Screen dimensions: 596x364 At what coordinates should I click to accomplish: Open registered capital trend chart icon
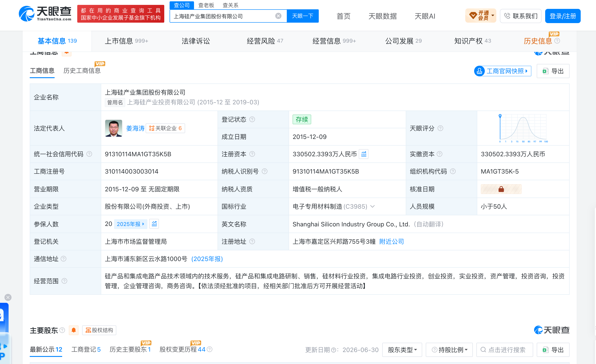point(364,154)
